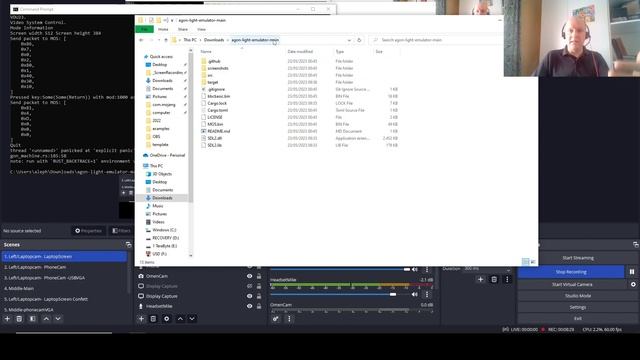Toggle lock on the greyed-out Display Capture
The width and height of the screenshot is (640, 360).
tap(259, 286)
